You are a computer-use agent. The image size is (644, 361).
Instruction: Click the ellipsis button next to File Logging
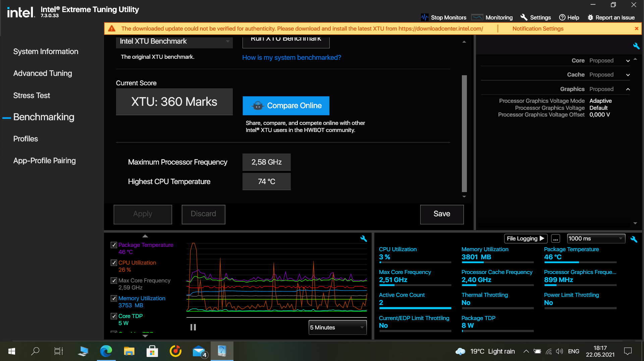point(555,239)
